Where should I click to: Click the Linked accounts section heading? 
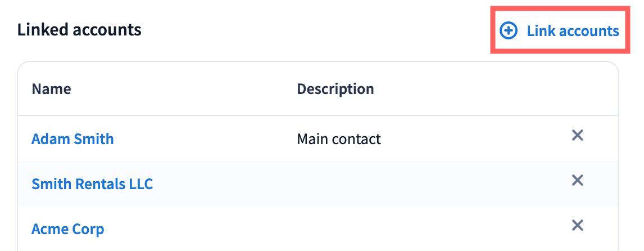click(x=79, y=29)
